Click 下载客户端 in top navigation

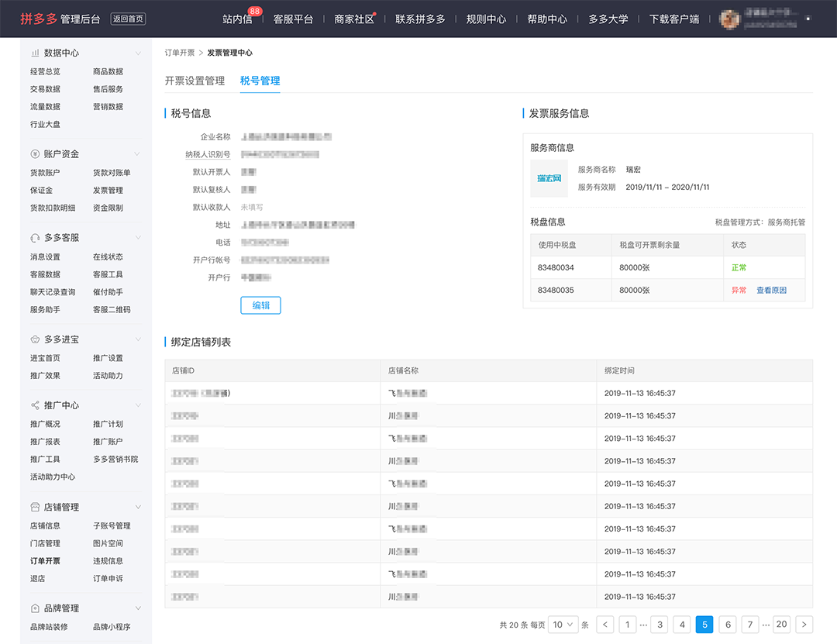[x=674, y=19]
